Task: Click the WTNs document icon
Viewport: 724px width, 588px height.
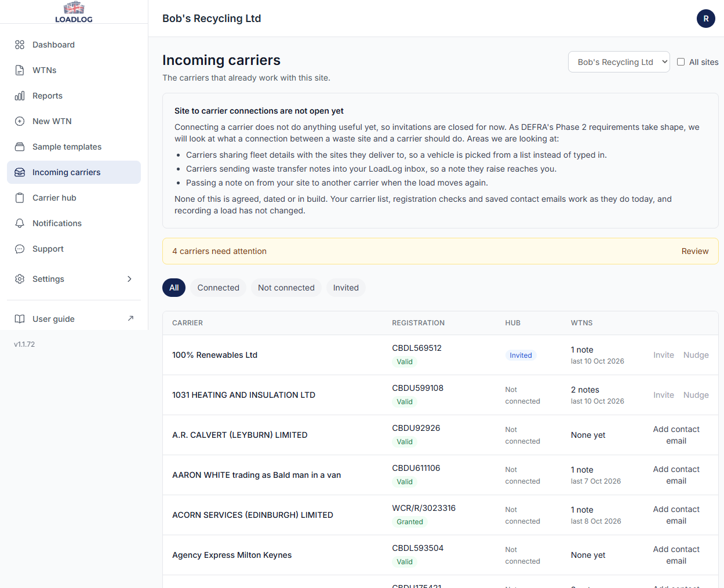Action: [x=20, y=70]
